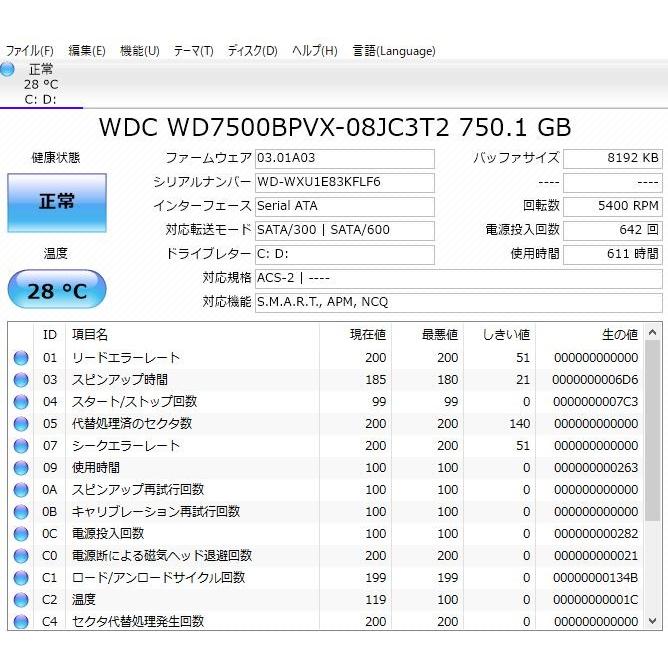Select the ロード/アンロードサイクル回数 row

point(326,578)
